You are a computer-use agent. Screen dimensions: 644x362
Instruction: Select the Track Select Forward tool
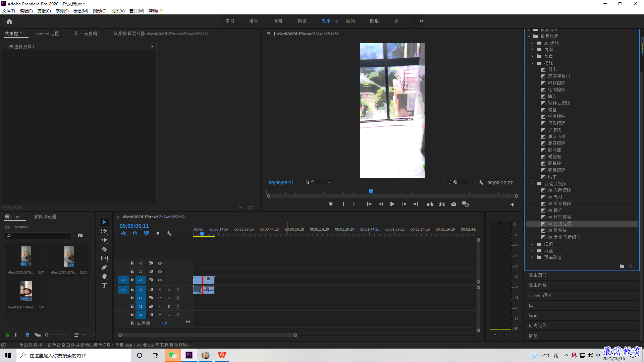(x=104, y=231)
